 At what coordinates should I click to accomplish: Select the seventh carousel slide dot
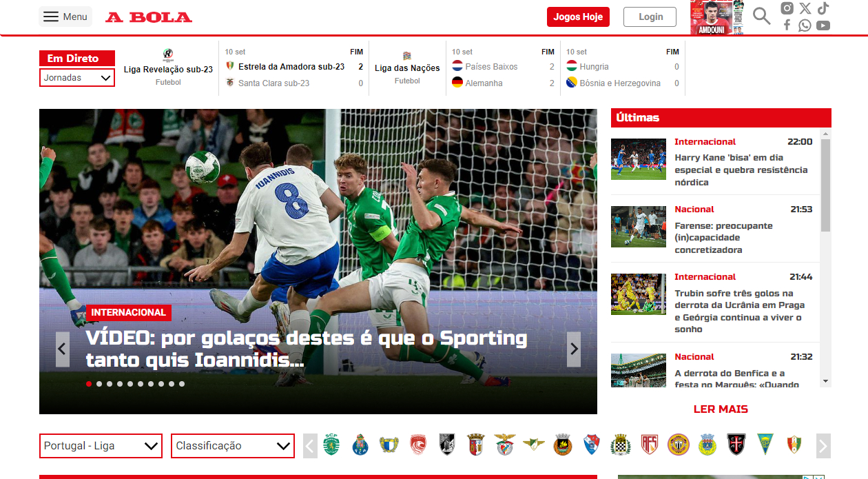click(151, 384)
